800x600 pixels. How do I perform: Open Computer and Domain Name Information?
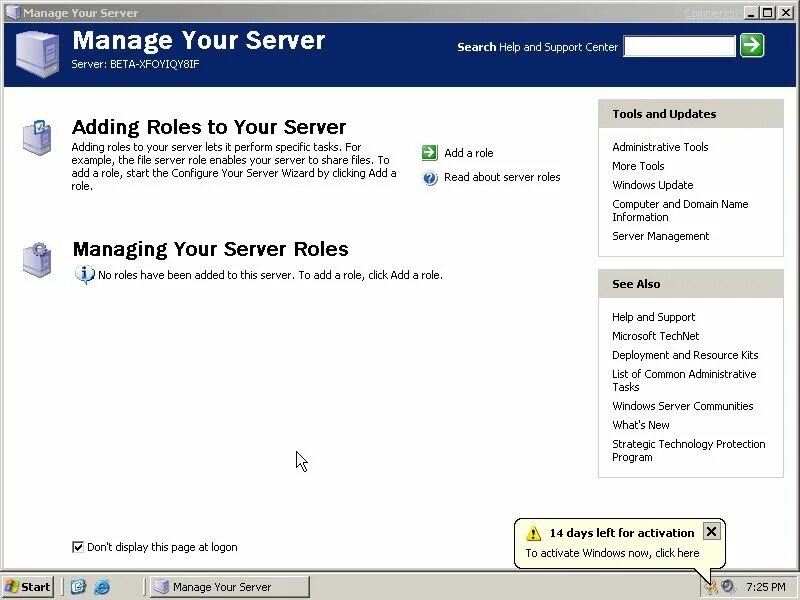coord(680,210)
